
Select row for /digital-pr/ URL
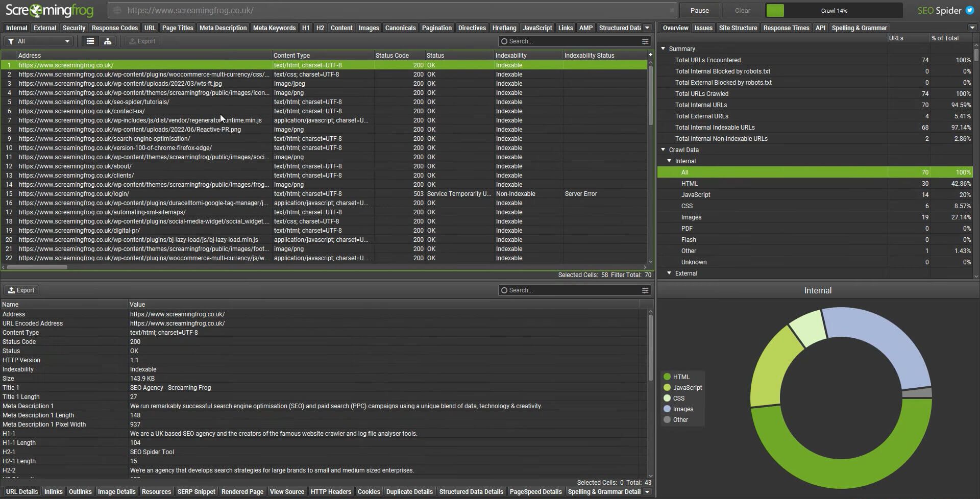tap(324, 231)
